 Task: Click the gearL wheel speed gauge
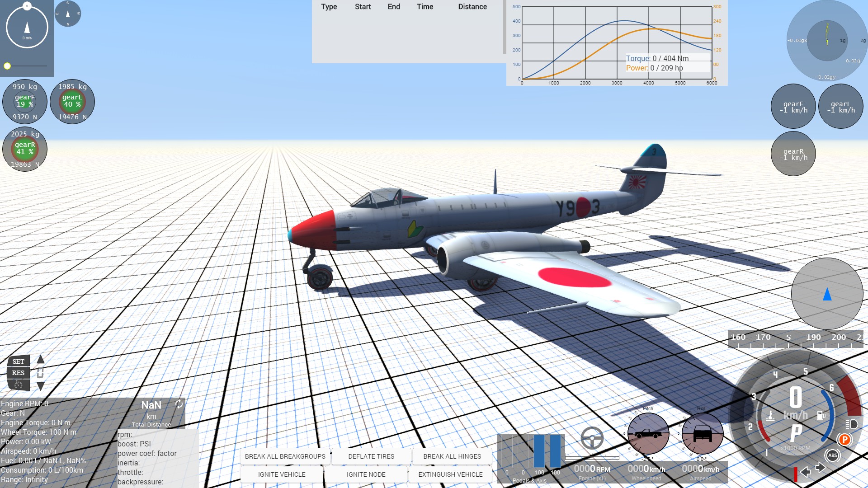click(841, 107)
